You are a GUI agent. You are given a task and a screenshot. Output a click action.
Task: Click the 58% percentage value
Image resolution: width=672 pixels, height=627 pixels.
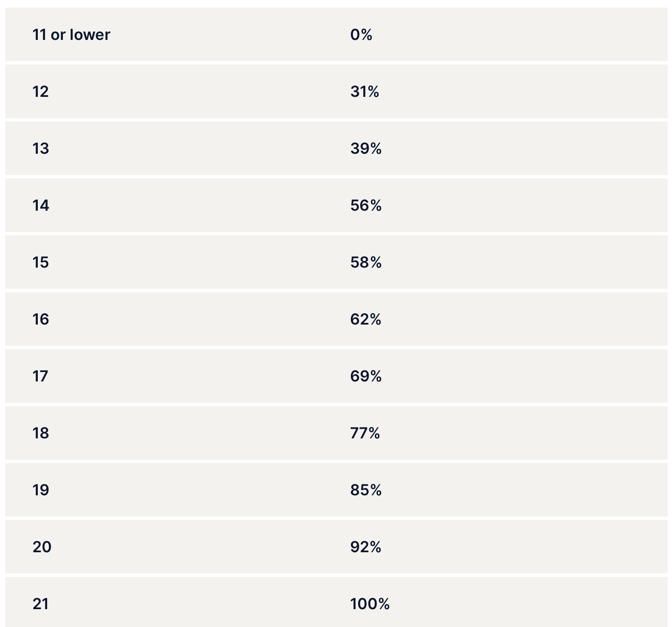click(x=366, y=263)
